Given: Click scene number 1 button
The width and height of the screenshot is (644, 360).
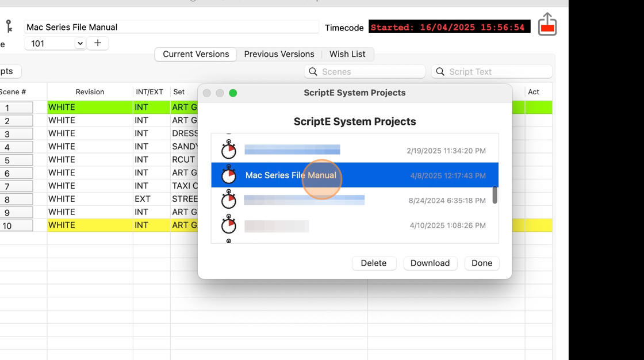Looking at the screenshot, I should [x=16, y=108].
